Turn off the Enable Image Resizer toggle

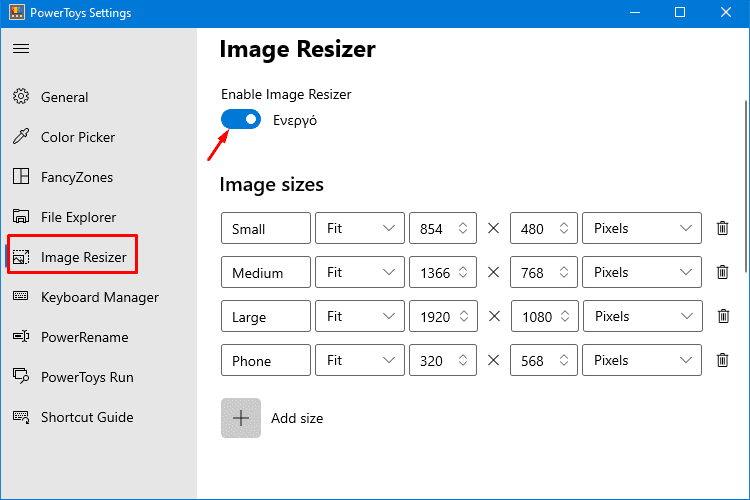(x=241, y=120)
